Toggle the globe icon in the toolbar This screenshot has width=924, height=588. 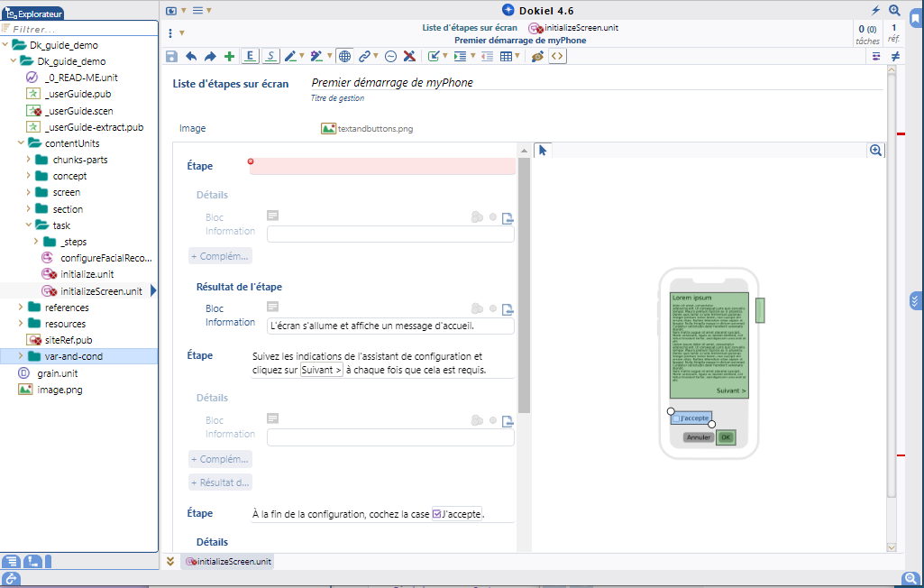pos(344,57)
